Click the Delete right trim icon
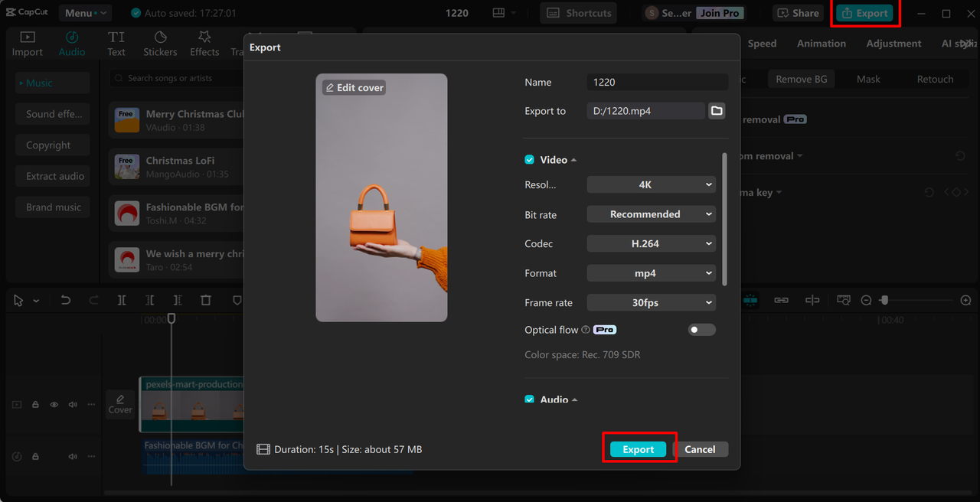The width and height of the screenshot is (980, 502). pyautogui.click(x=178, y=301)
